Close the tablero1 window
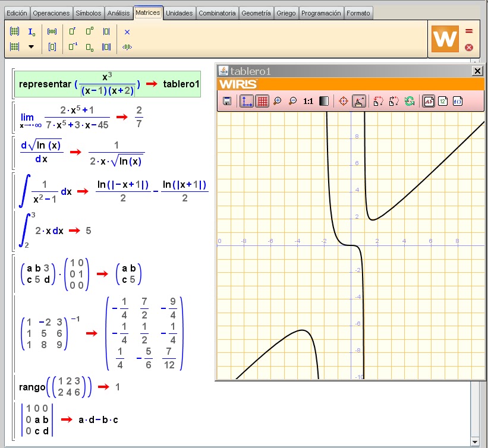 point(477,71)
